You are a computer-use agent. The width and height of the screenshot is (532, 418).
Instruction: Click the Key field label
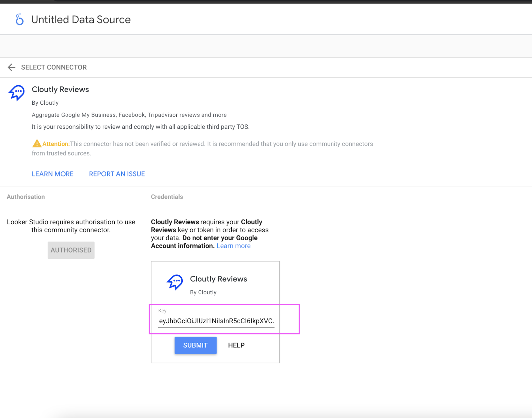click(x=162, y=311)
